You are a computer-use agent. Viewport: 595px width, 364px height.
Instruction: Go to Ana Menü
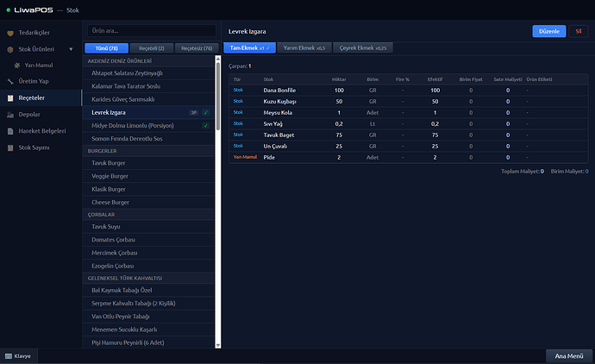pyautogui.click(x=569, y=355)
